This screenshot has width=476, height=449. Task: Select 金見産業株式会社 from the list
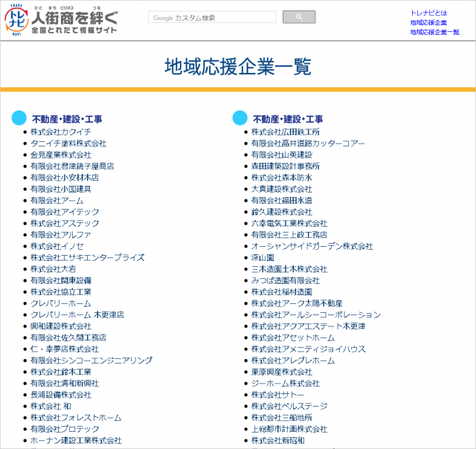[61, 155]
